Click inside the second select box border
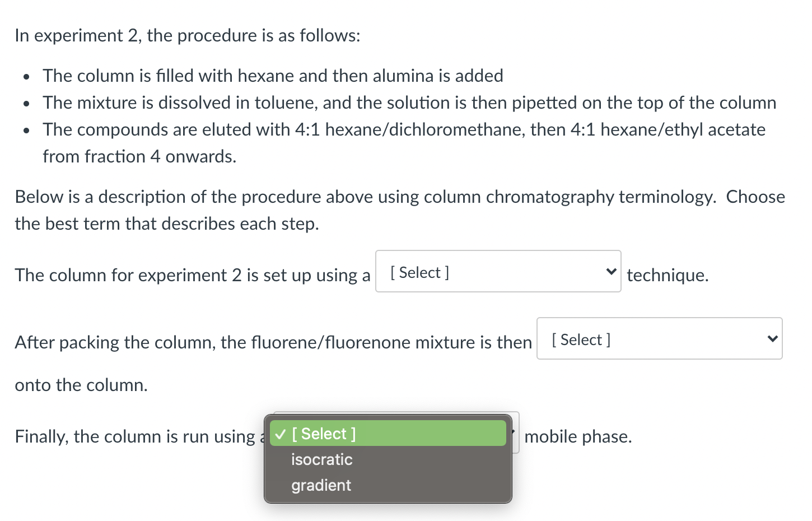The height and width of the screenshot is (521, 812). click(x=659, y=338)
